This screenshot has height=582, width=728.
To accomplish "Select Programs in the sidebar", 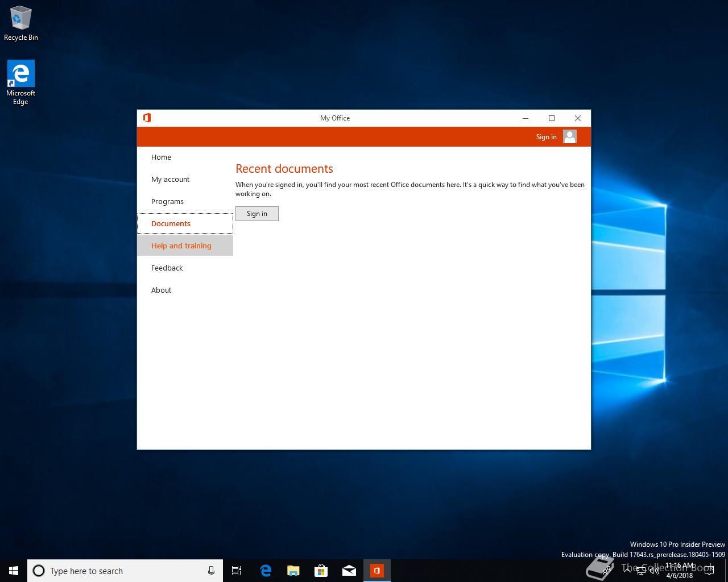I will (x=185, y=202).
